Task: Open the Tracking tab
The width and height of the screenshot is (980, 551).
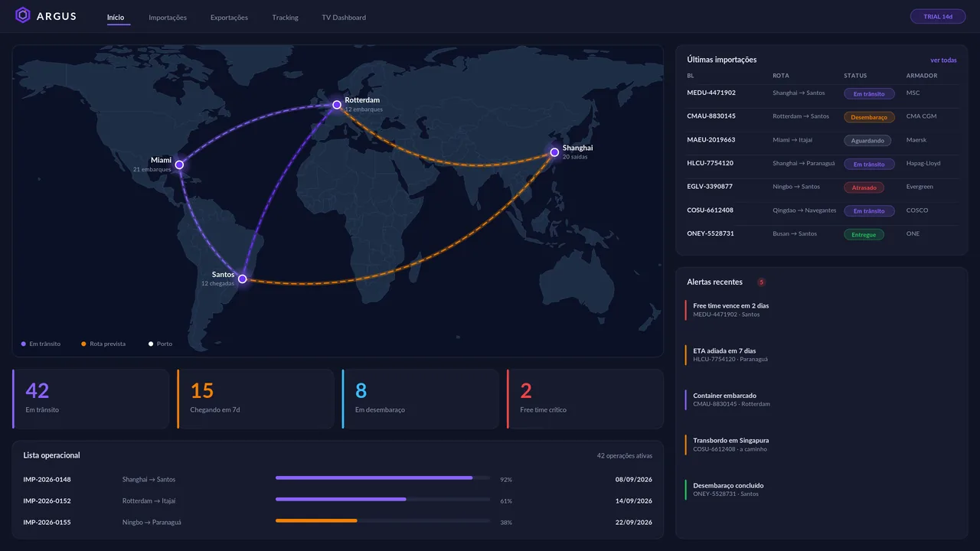Action: coord(285,18)
